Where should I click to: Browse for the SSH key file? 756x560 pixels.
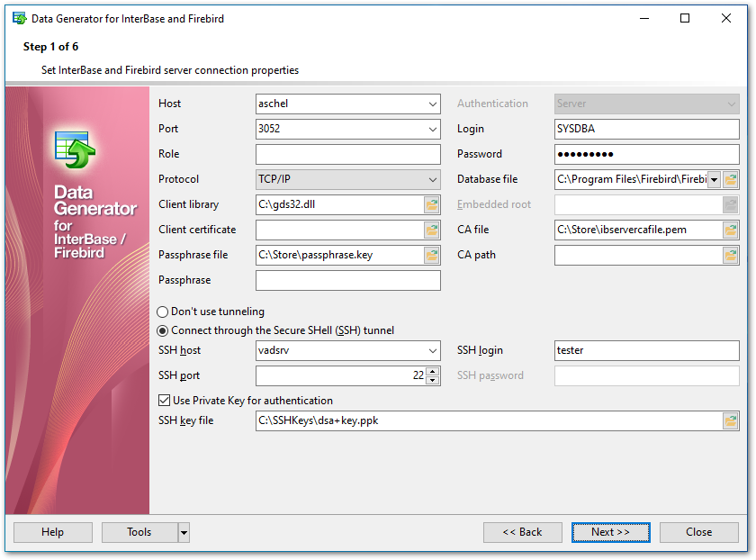click(x=731, y=421)
